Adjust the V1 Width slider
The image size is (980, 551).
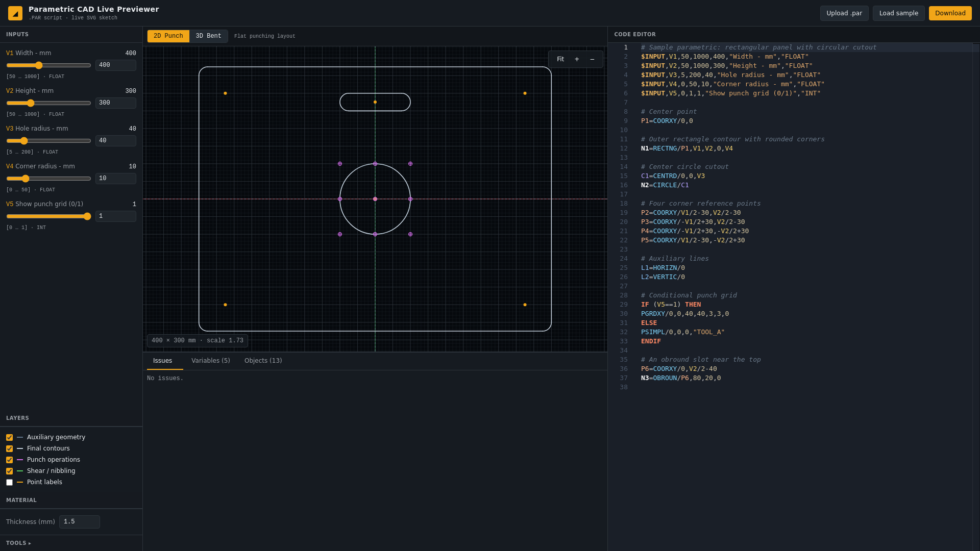pos(48,65)
